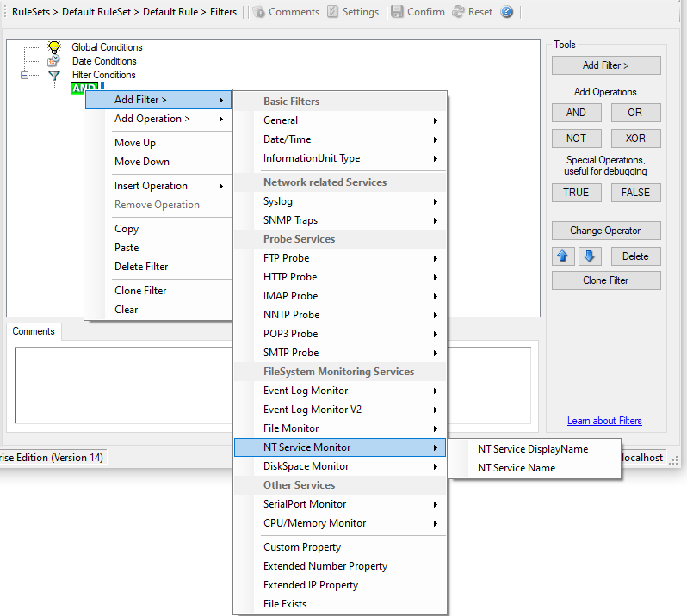This screenshot has height=616, width=687.
Task: Select File Exists menu entry
Action: pos(285,604)
